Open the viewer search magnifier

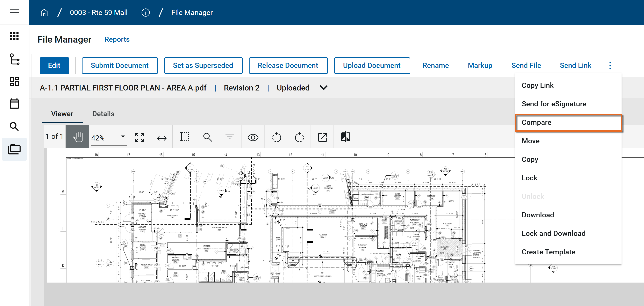tap(208, 137)
